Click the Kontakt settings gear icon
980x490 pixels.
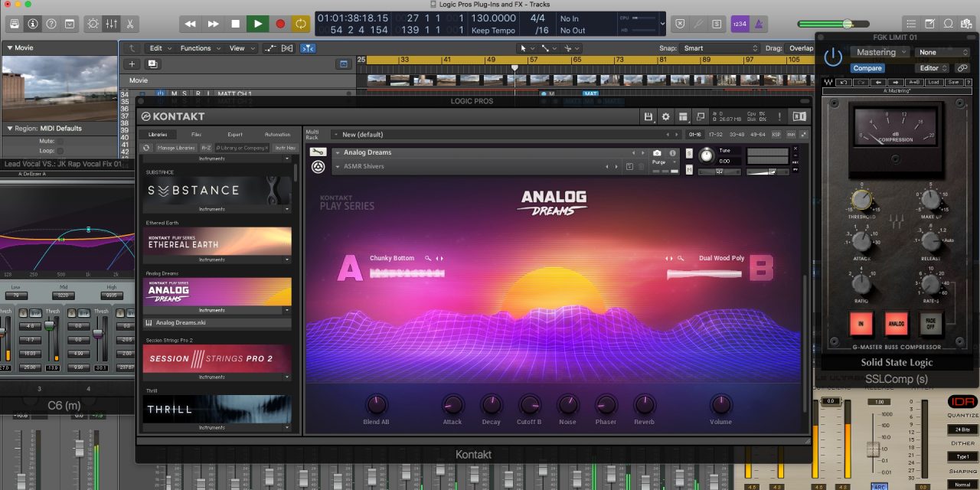point(665,116)
